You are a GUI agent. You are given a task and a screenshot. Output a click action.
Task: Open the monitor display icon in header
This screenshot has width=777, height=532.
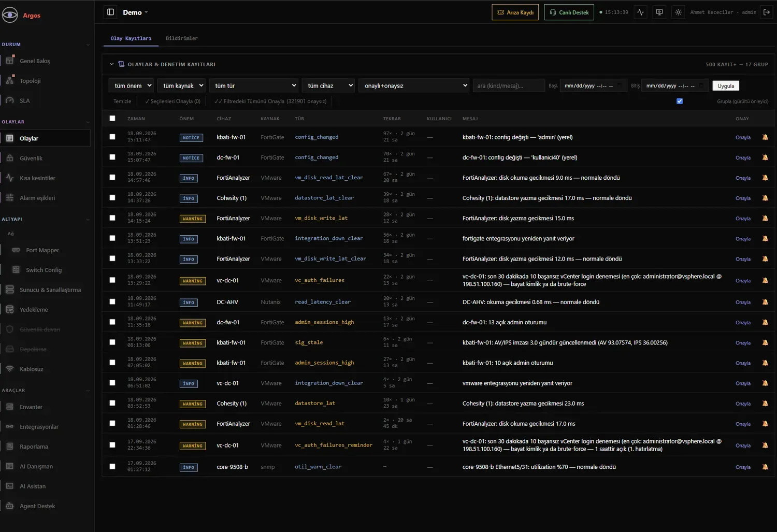[659, 12]
